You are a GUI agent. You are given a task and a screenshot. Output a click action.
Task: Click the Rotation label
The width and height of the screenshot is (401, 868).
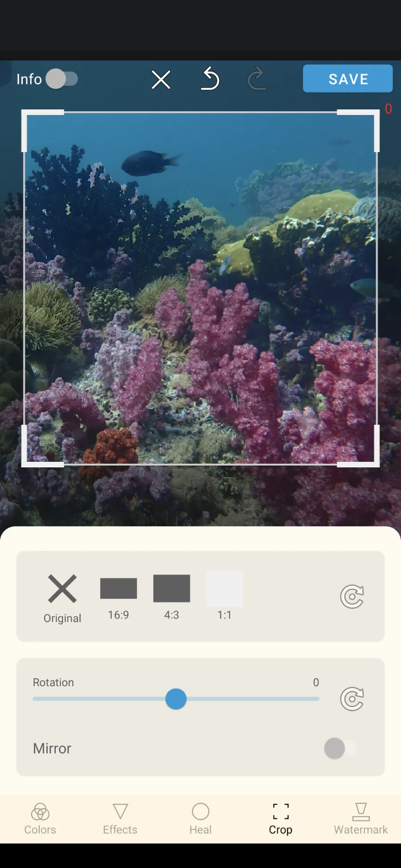pos(53,683)
